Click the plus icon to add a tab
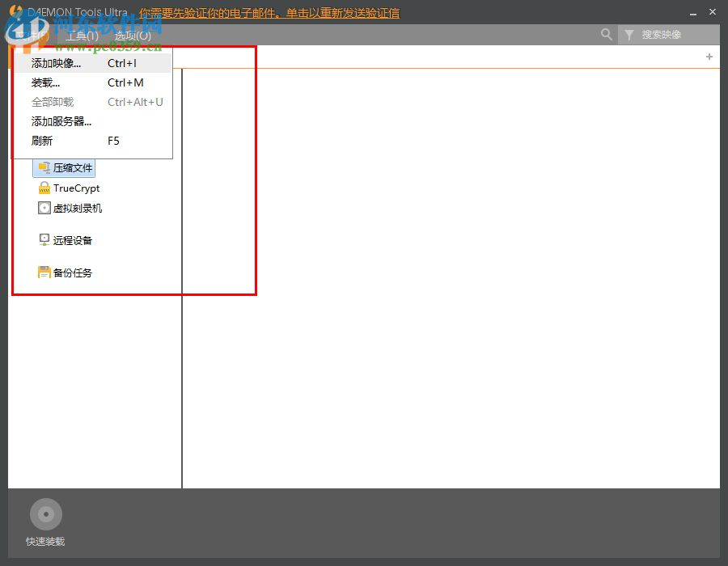This screenshot has width=728, height=566. [x=709, y=57]
